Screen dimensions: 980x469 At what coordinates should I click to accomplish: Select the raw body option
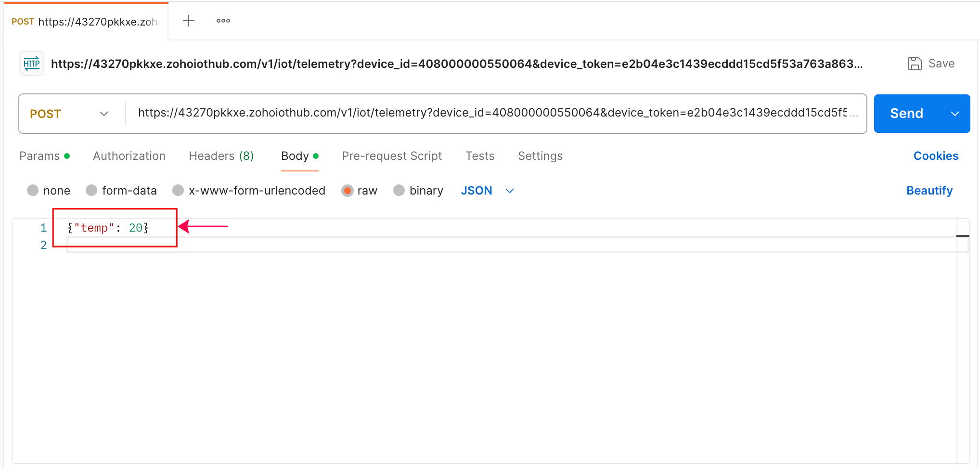point(347,191)
